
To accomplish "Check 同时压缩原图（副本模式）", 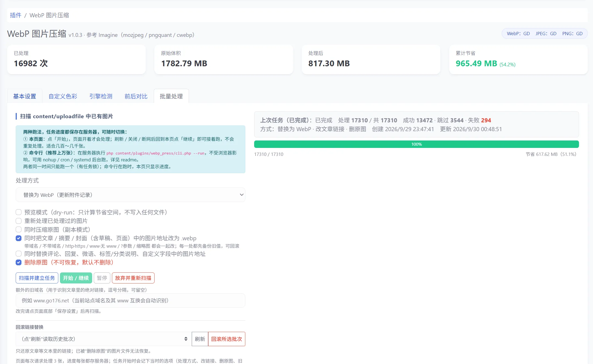I will coord(18,230).
